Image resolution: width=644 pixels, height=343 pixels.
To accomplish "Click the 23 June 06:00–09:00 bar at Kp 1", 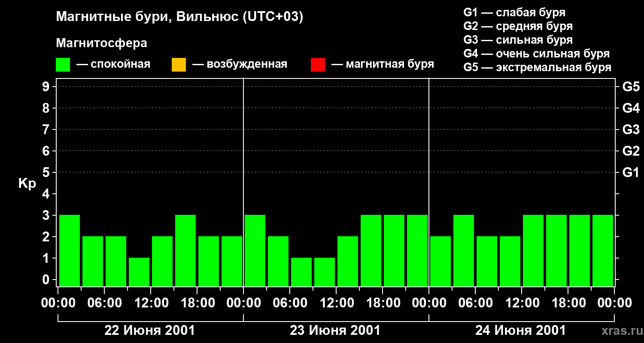I will pos(301,272).
